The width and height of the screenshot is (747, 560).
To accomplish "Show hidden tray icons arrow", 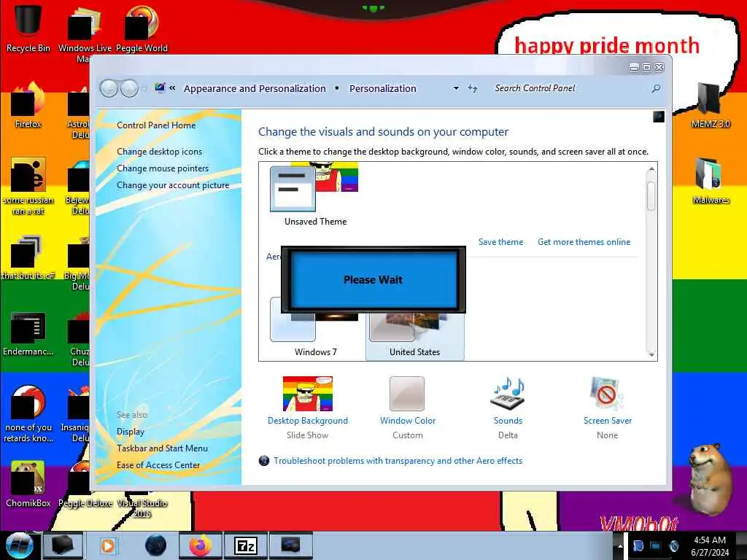I will coord(620,545).
